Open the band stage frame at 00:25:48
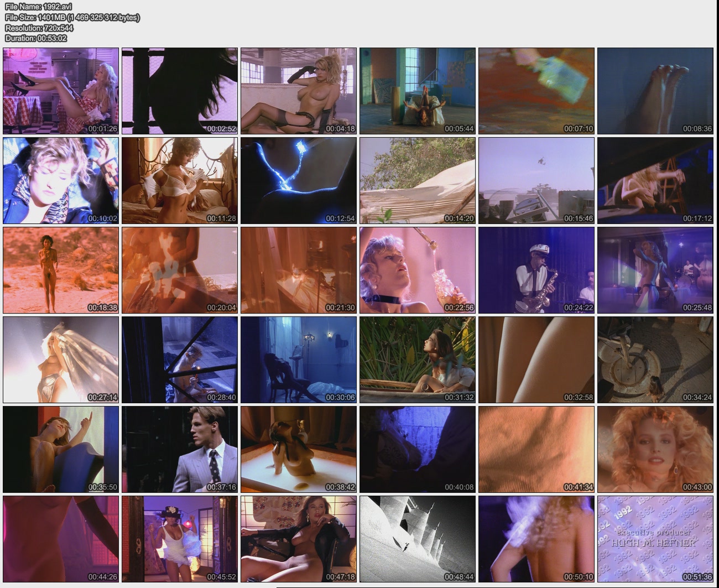719x588 pixels. 655,270
